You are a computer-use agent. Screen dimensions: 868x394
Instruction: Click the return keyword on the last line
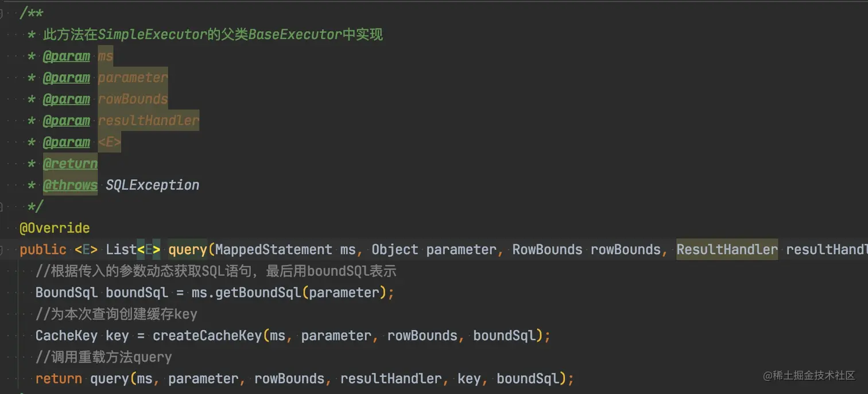[59, 379]
